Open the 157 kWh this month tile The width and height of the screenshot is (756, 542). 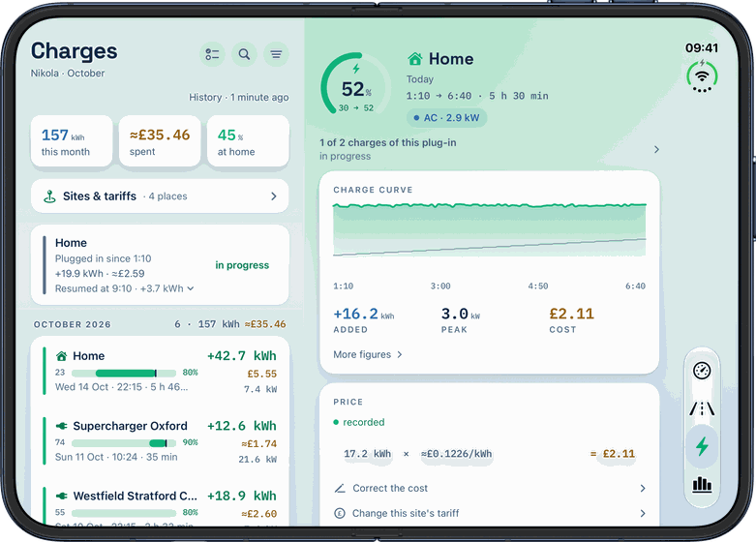(x=72, y=141)
